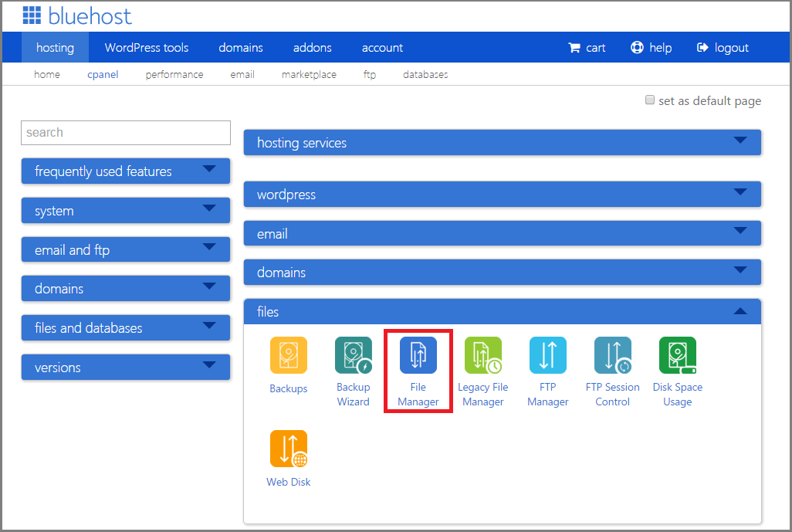Open the account tab
The height and width of the screenshot is (532, 792).
click(x=382, y=48)
